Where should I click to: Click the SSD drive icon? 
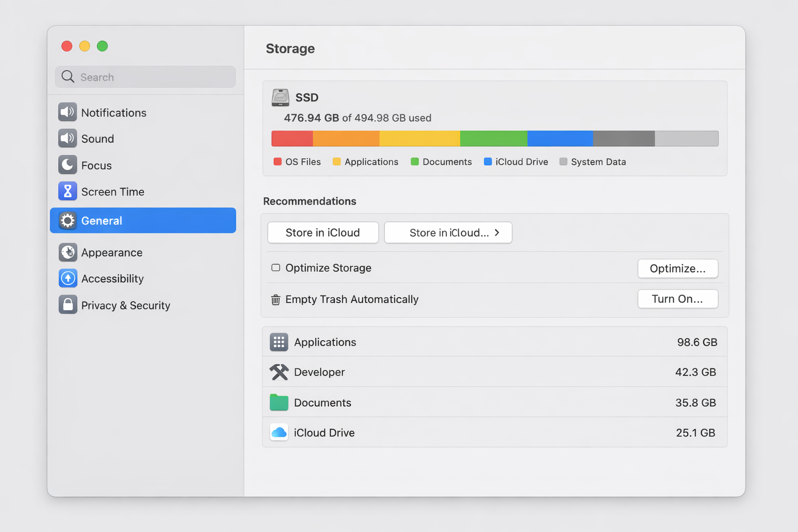pos(281,98)
